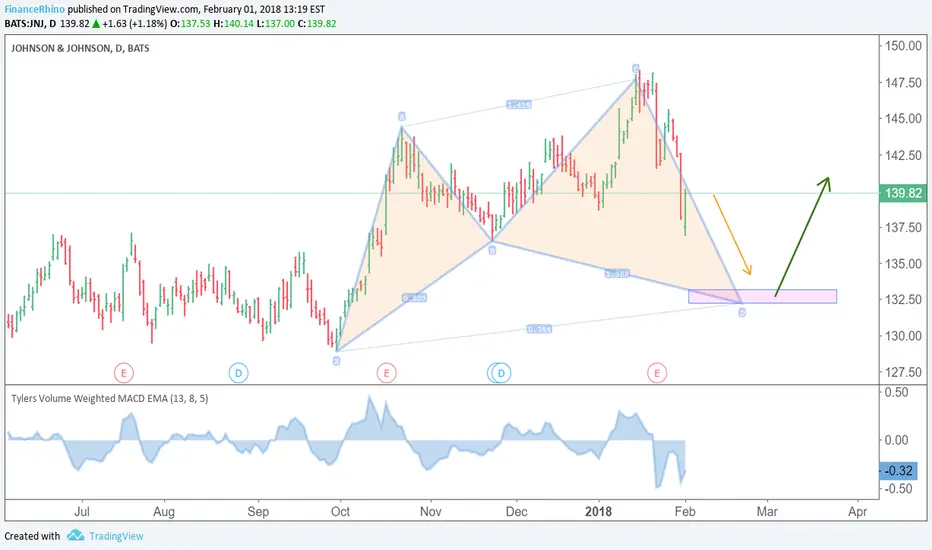Click the 137.50 price axis label
Screen dimensions: 932x550
[x=903, y=227]
